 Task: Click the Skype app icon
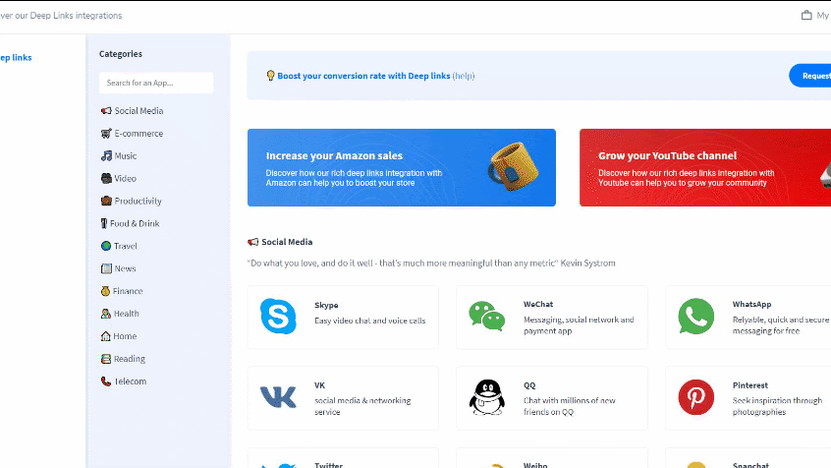tap(278, 317)
